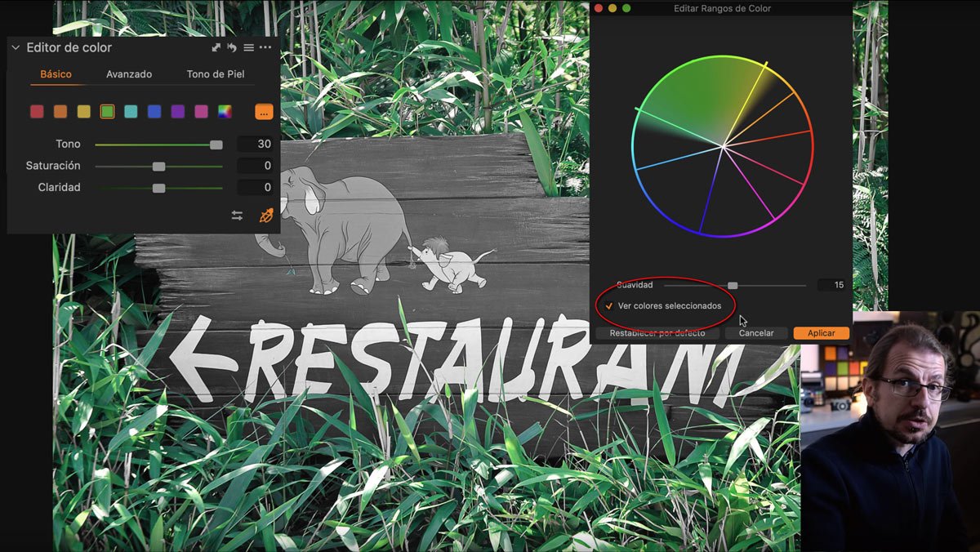The width and height of the screenshot is (980, 552).
Task: Click the Saturación value field
Action: [255, 166]
